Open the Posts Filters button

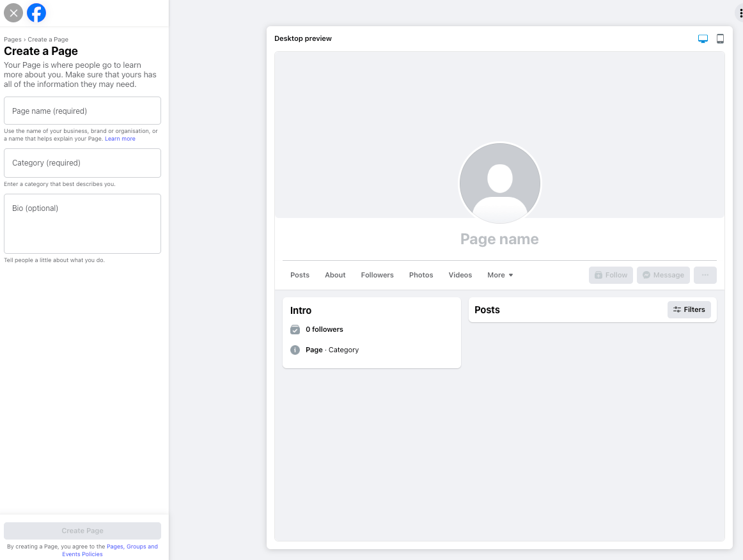click(x=689, y=310)
